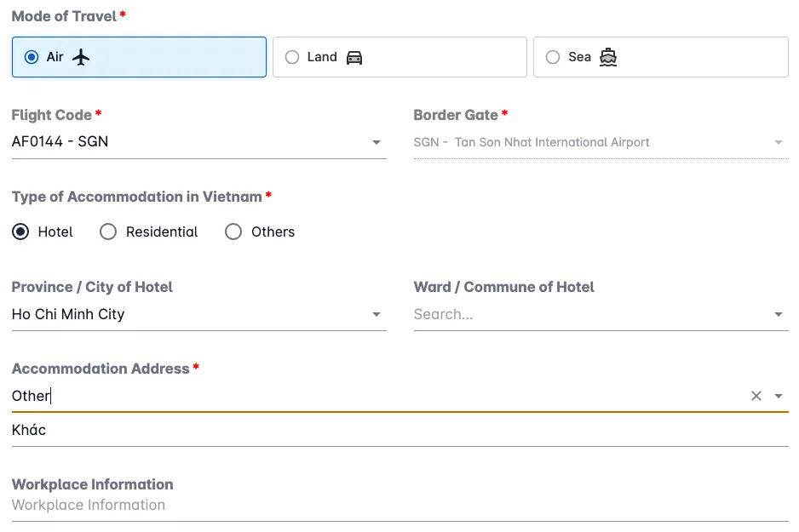Expand Province / City of Hotel dropdown arrow
Screen dimensions: 799x532
[x=376, y=314]
